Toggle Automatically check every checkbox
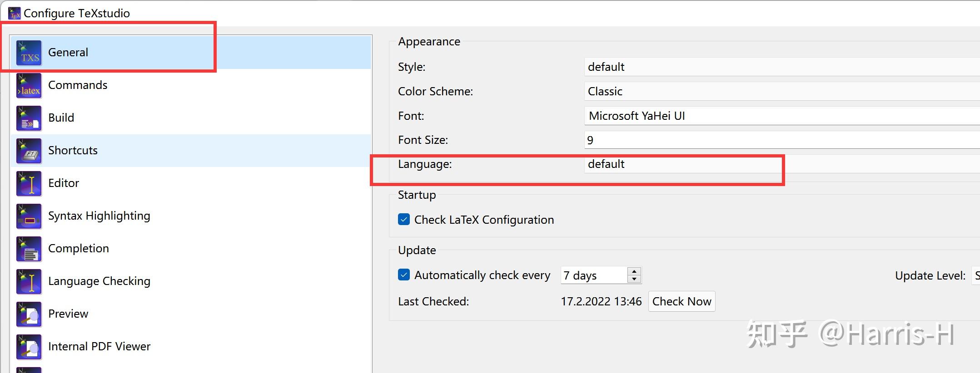The height and width of the screenshot is (373, 980). 404,275
